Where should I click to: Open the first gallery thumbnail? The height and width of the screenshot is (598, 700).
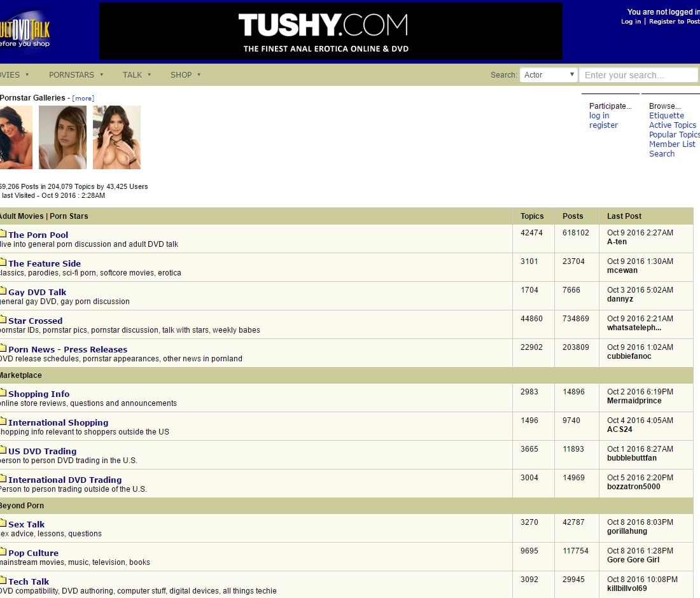pos(16,137)
